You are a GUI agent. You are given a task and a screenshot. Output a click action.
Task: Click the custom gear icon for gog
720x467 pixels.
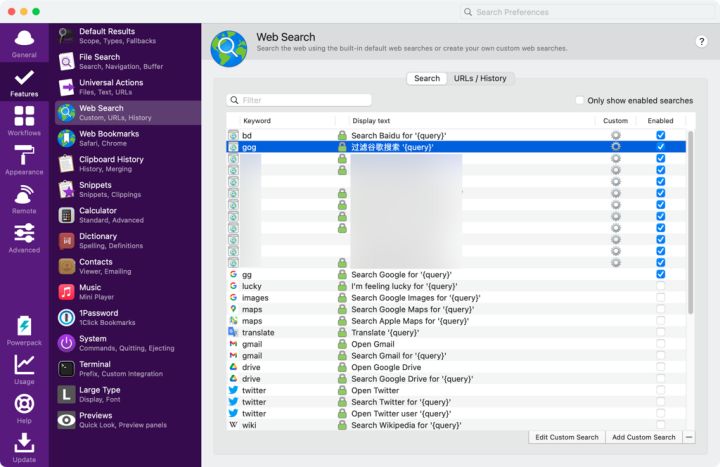tap(616, 146)
